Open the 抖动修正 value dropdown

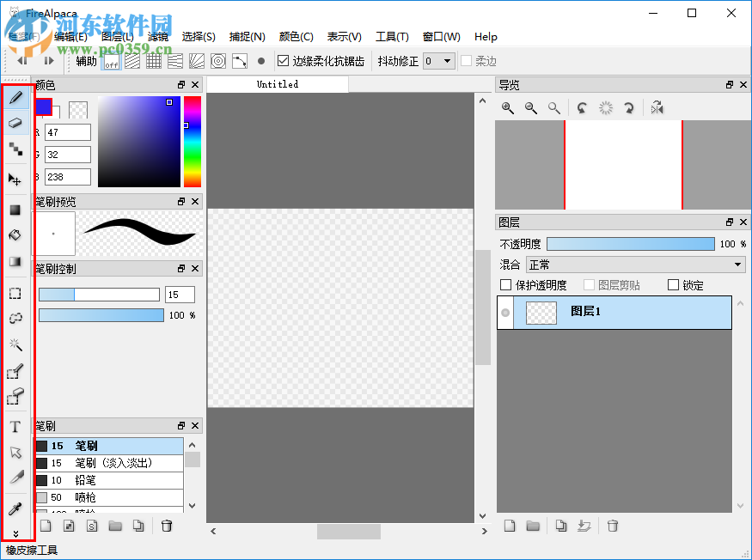tap(439, 61)
